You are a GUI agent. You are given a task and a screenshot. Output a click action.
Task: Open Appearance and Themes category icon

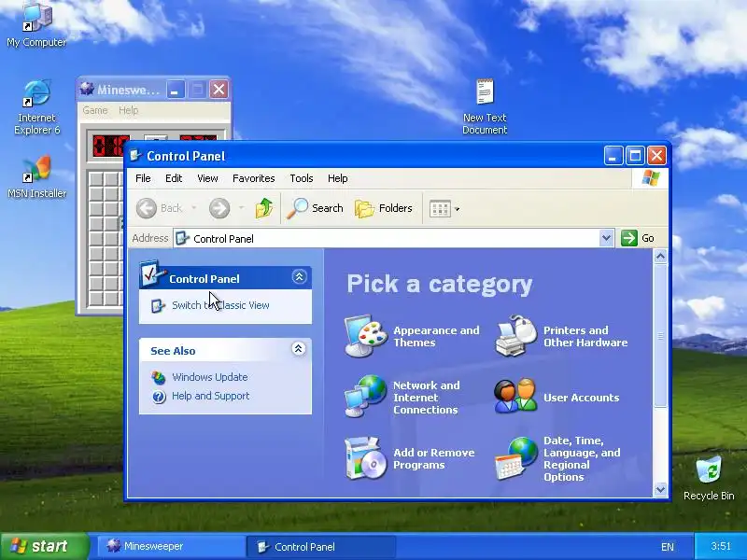(365, 336)
